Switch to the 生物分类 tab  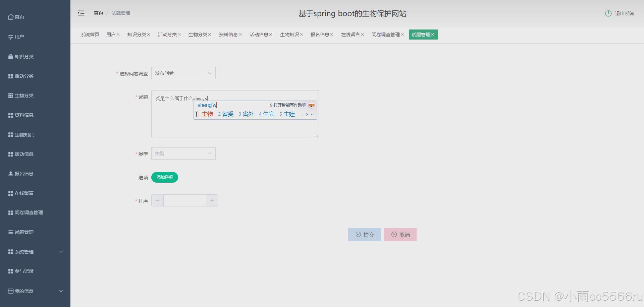(x=198, y=35)
